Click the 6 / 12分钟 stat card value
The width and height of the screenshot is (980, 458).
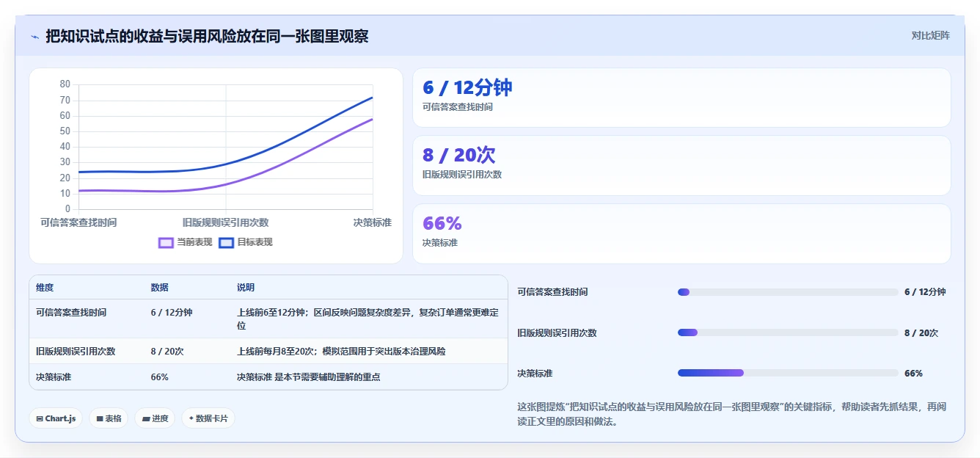pyautogui.click(x=467, y=88)
